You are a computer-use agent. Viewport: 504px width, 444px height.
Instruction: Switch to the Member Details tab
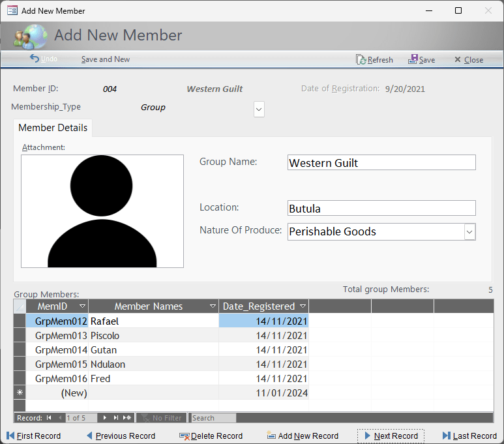point(53,128)
